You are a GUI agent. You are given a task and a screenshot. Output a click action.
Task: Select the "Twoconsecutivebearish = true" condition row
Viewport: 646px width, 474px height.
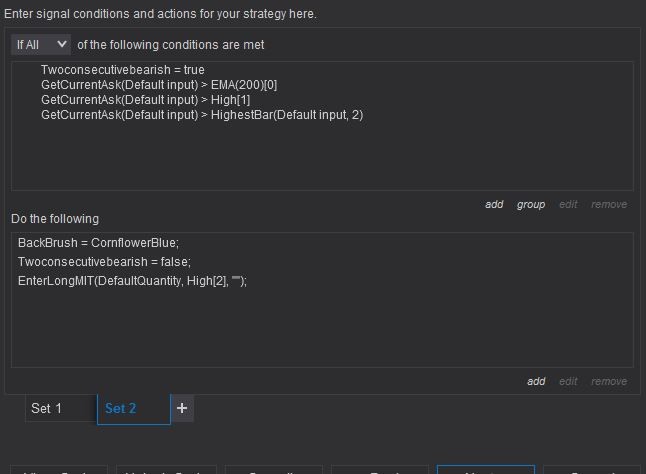[x=122, y=71]
